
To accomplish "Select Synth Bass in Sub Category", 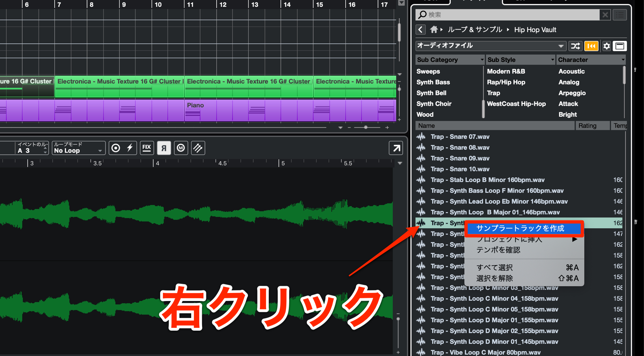I will click(x=433, y=82).
